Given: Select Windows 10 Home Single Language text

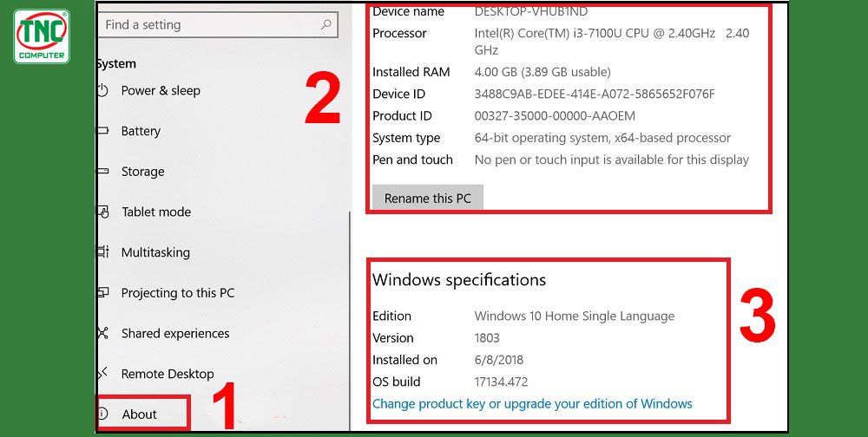Looking at the screenshot, I should (575, 316).
